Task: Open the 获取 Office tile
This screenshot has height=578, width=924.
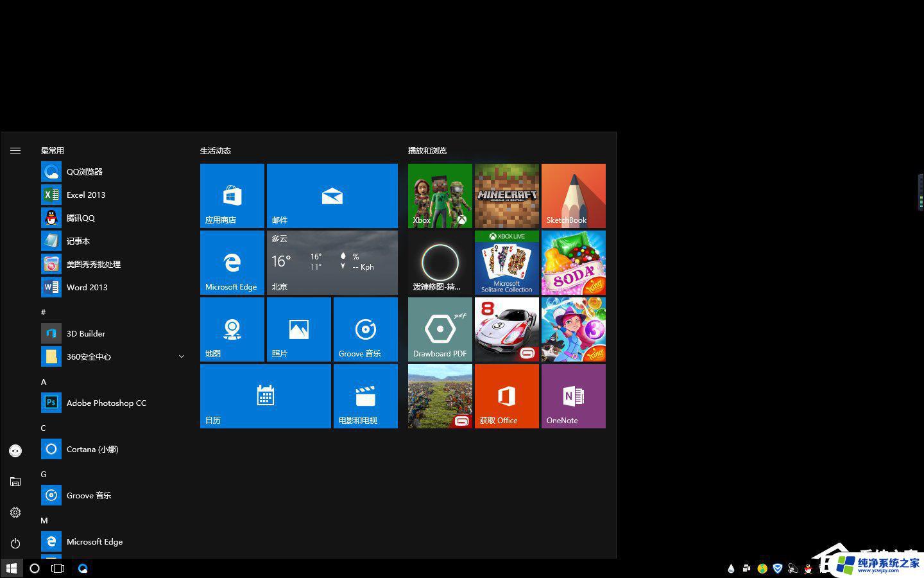Action: 507,396
